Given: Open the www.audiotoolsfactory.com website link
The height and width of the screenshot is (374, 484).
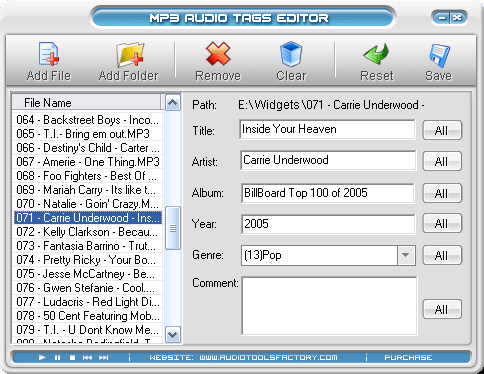Looking at the screenshot, I should 268,357.
